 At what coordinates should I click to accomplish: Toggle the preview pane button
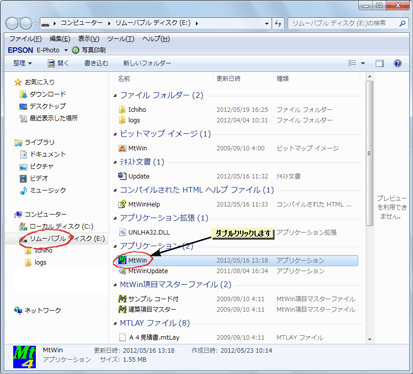pyautogui.click(x=379, y=63)
